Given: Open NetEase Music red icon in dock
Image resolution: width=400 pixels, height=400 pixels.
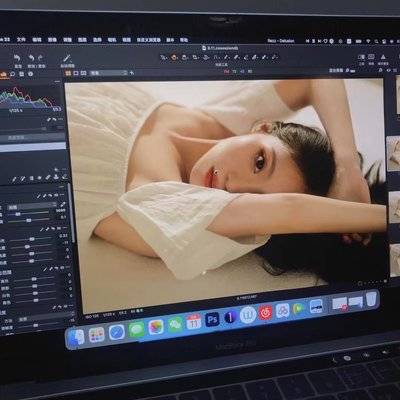Looking at the screenshot, I should 265,313.
